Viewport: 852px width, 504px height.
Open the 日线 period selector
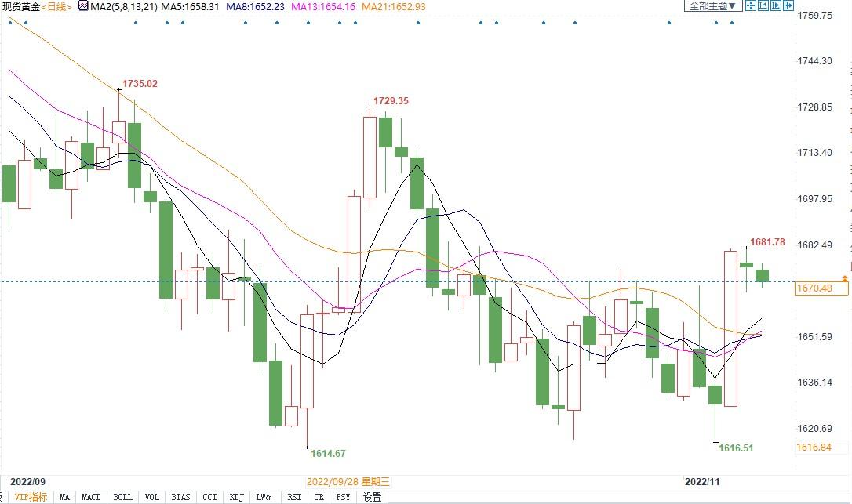pos(56,6)
